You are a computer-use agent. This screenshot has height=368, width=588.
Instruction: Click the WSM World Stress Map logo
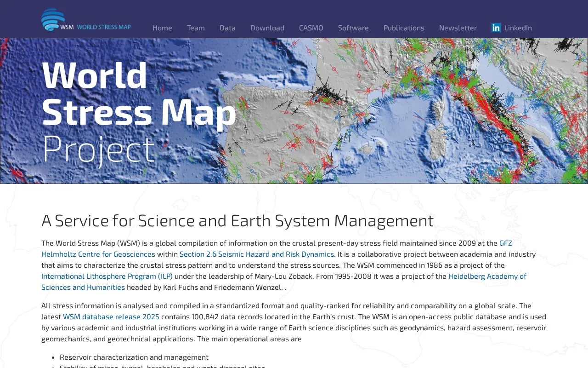point(86,20)
